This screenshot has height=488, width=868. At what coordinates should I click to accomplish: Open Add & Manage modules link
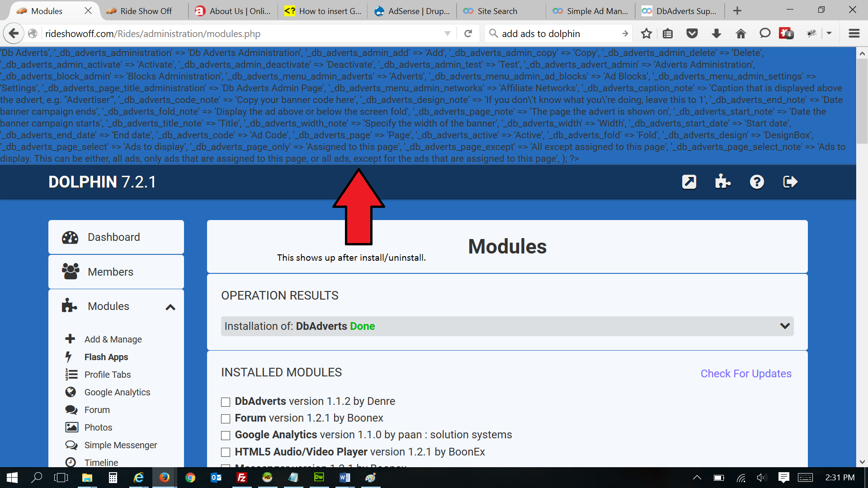[x=113, y=339]
